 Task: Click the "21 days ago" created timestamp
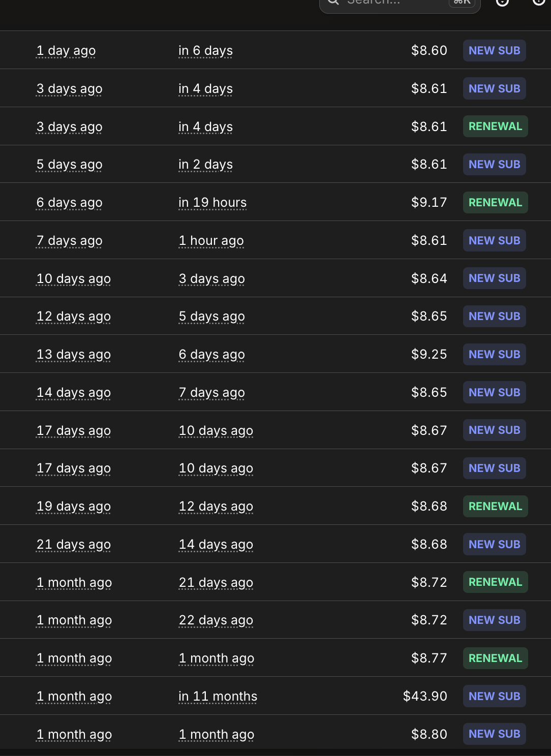point(73,545)
